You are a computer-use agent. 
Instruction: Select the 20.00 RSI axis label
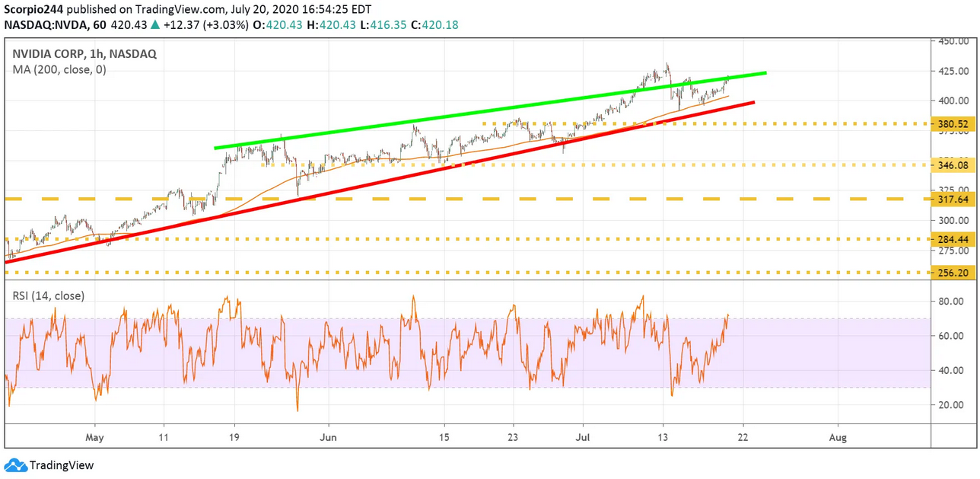click(951, 405)
